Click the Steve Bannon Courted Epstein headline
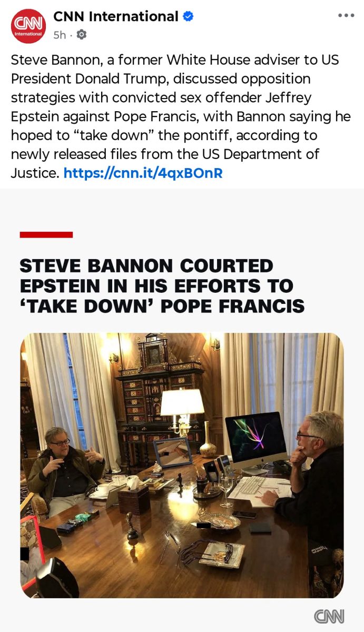 162,285
